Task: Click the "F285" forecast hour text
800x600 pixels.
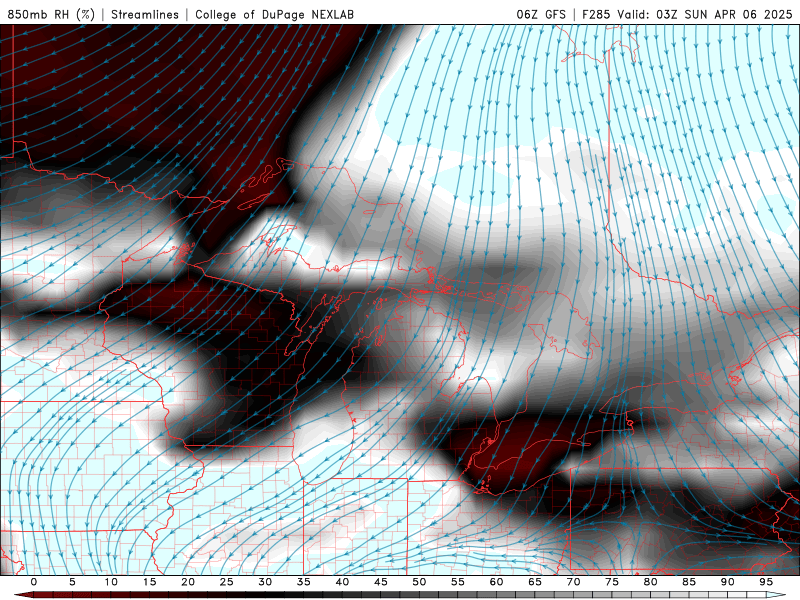Action: click(x=596, y=14)
